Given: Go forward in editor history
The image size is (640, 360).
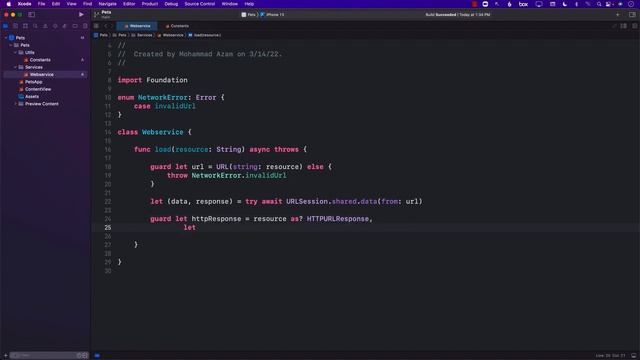Looking at the screenshot, I should (112, 26).
